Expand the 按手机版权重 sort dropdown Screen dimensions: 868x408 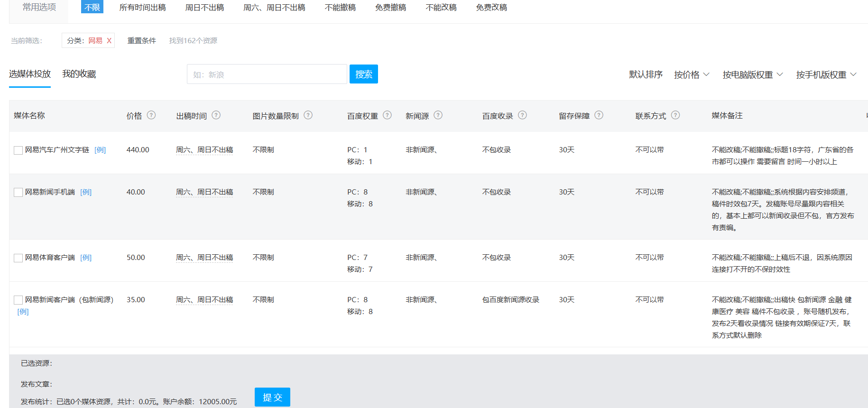tap(826, 74)
